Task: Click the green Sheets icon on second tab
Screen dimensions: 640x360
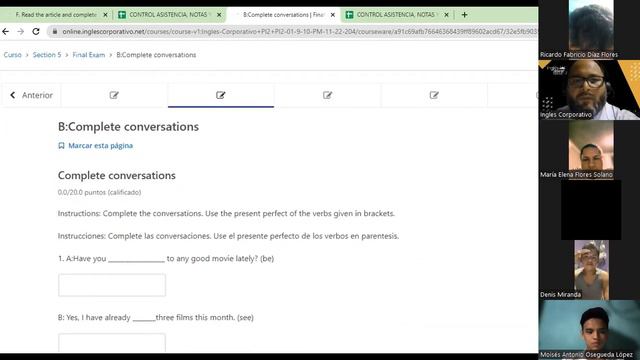Action: pyautogui.click(x=122, y=15)
